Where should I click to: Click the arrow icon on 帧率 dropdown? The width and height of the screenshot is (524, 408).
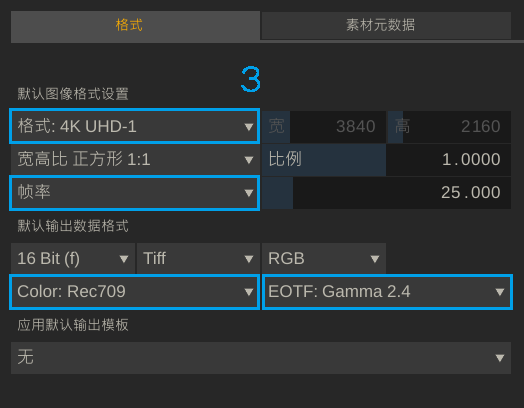coord(248,193)
